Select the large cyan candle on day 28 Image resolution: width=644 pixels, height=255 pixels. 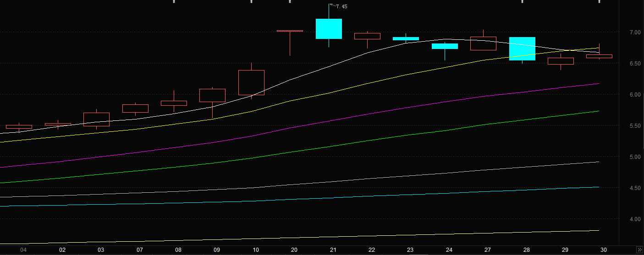tap(522, 49)
